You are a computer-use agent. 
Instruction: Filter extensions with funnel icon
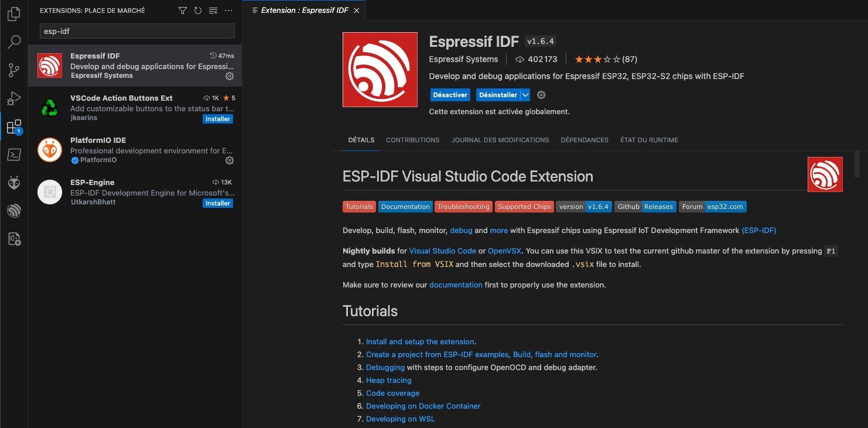183,11
